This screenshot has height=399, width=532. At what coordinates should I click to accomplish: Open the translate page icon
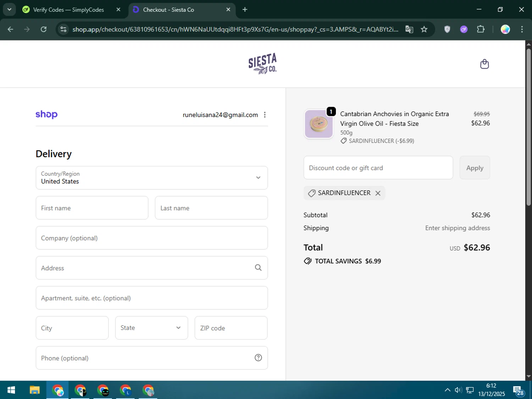tap(409, 29)
